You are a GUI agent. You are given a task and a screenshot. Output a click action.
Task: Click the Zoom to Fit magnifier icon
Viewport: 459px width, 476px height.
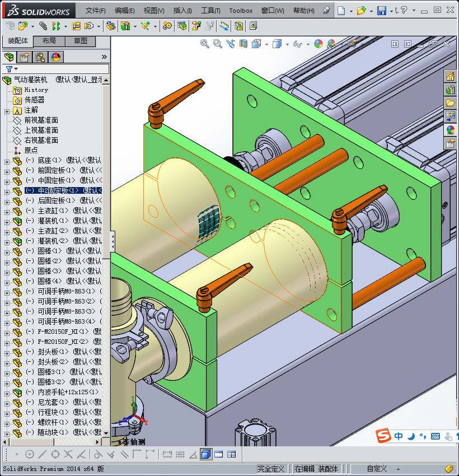click(205, 44)
